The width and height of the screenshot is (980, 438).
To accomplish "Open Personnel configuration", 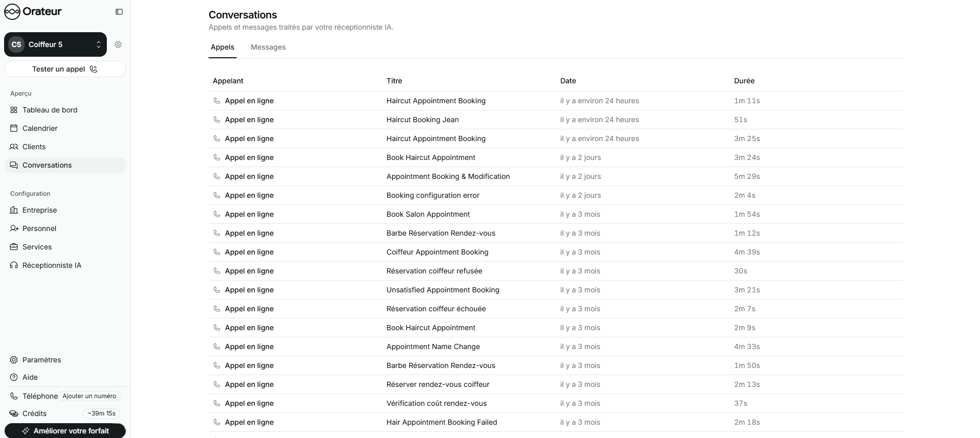I will [65, 228].
